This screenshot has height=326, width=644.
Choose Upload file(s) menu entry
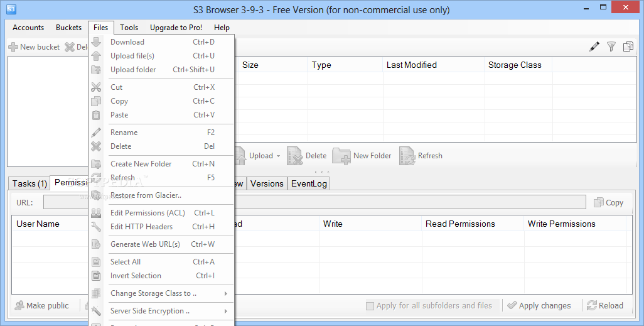pos(161,56)
